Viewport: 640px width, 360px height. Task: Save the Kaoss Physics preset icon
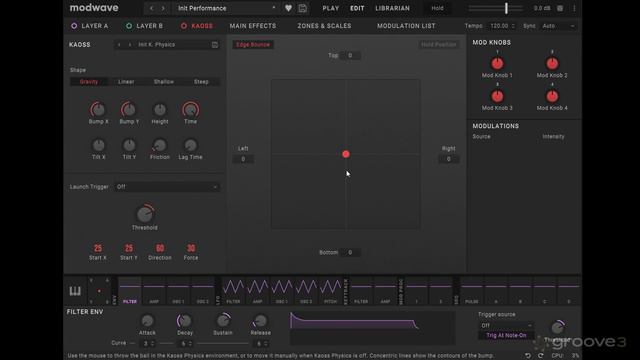coord(215,44)
